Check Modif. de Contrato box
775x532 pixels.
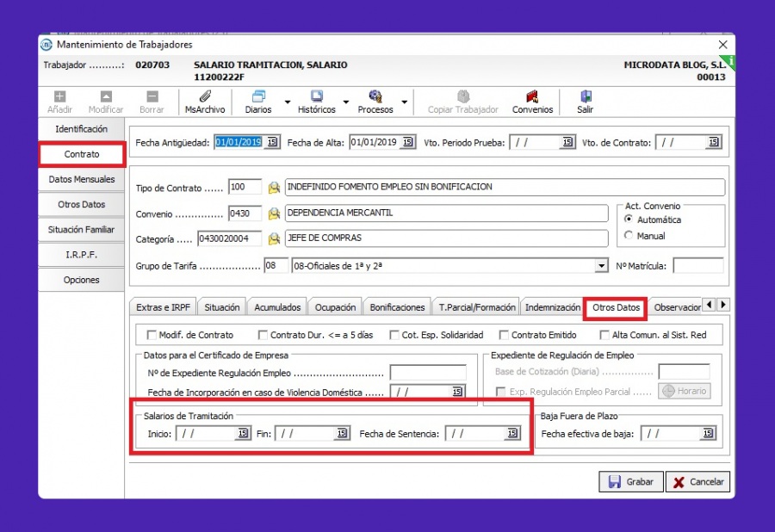coord(152,335)
